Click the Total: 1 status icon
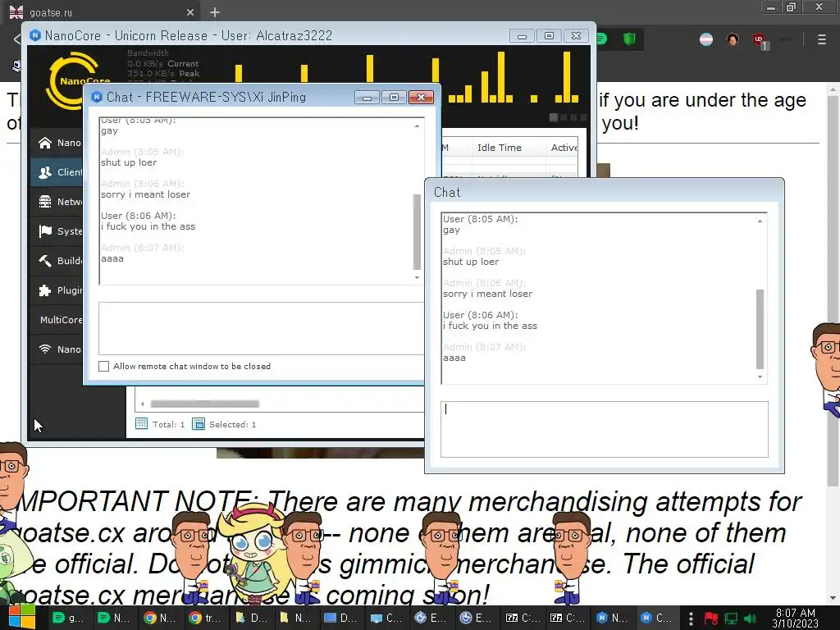The height and width of the screenshot is (630, 840). [141, 424]
